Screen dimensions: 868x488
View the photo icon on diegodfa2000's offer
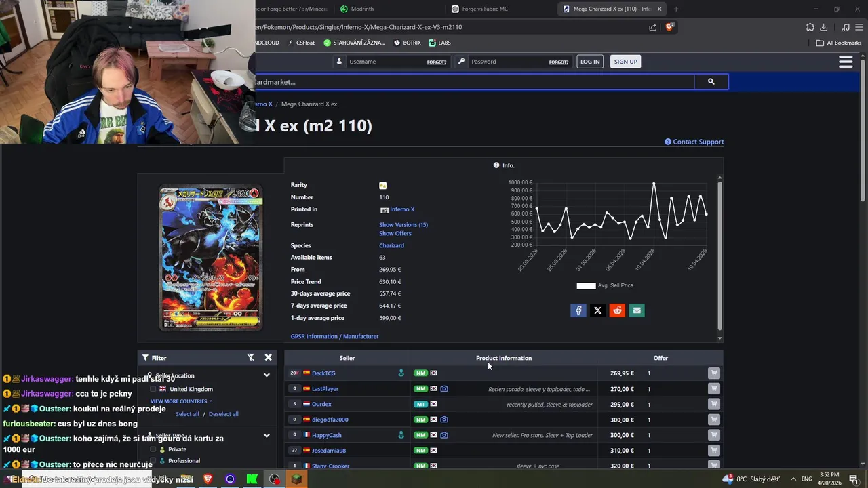pos(444,420)
